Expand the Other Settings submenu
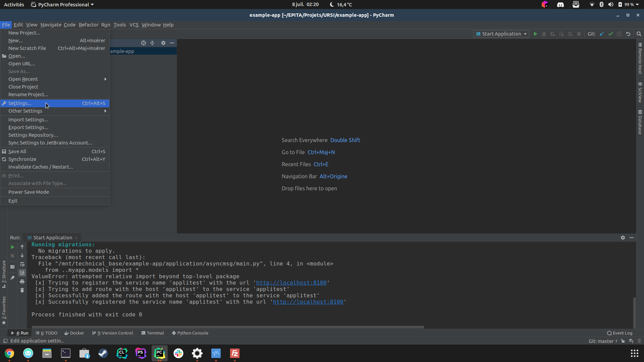644x362 pixels. [x=55, y=111]
